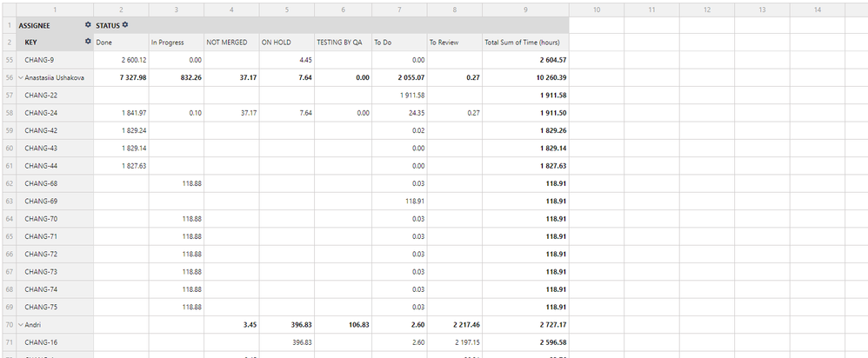Select row number 56 header
This screenshot has height=358, width=868.
point(9,78)
